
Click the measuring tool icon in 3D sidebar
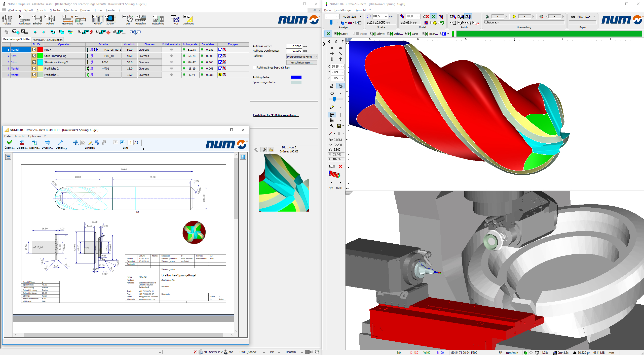coord(332,115)
